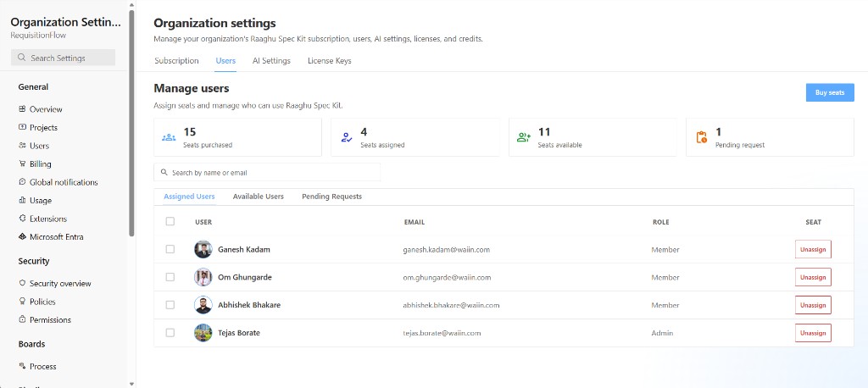
Task: Tick the select-all header checkbox
Action: pyautogui.click(x=170, y=221)
